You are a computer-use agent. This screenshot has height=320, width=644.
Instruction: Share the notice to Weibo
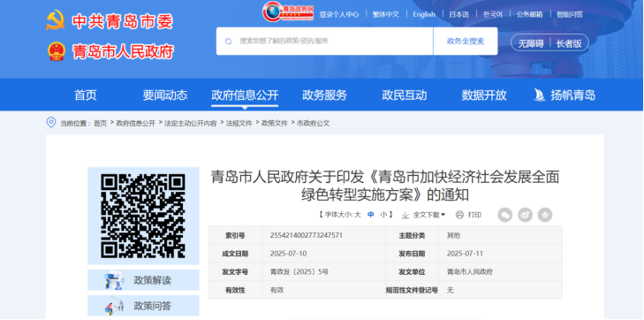point(525,215)
